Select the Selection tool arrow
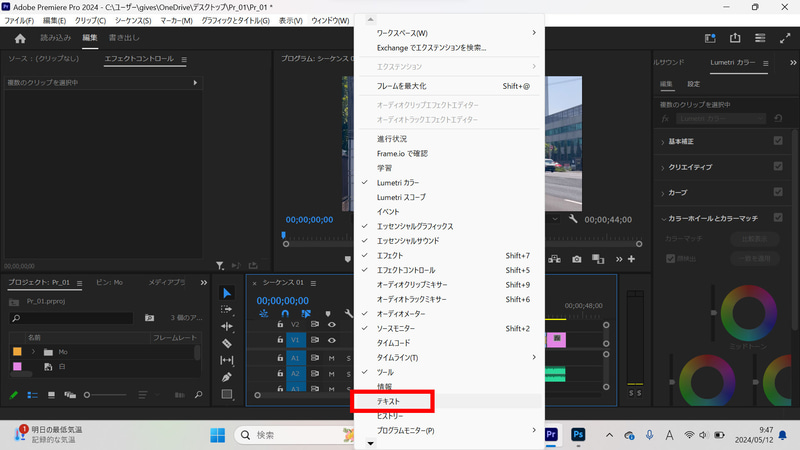The height and width of the screenshot is (450, 800). point(227,293)
